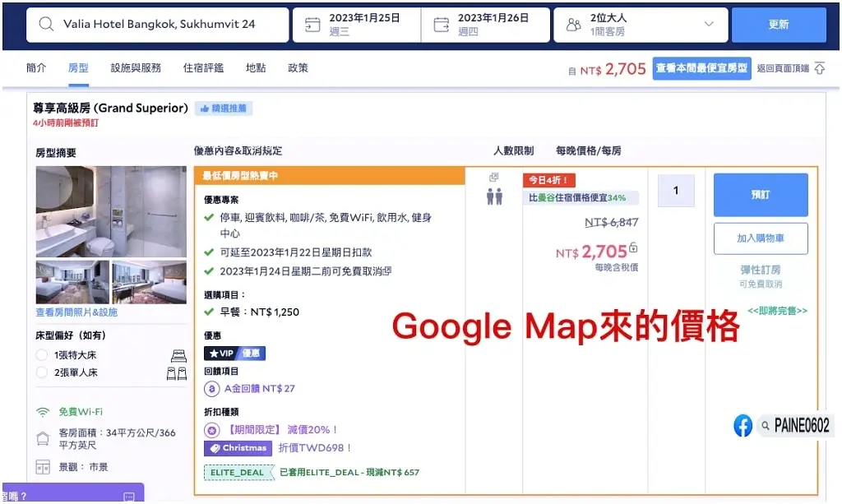Screen dimensions: 842x504
Task: Click 返回頁面頂端 link
Action: [x=783, y=69]
